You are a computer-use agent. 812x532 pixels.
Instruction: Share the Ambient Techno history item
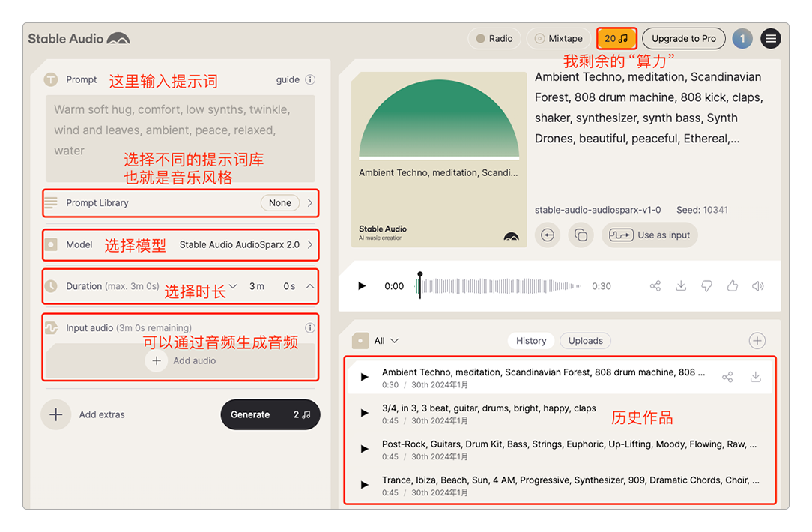727,377
